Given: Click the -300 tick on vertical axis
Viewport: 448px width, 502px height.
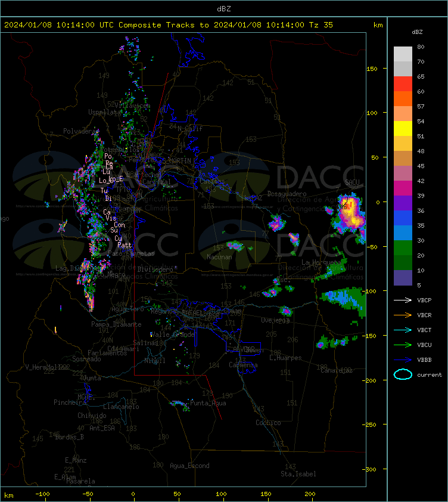Looking at the screenshot, I should point(370,469).
